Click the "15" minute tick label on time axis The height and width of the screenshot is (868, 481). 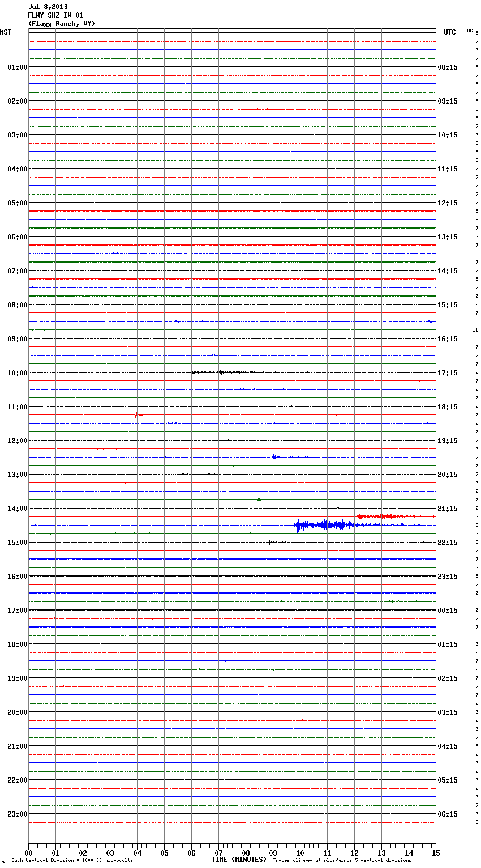436,853
